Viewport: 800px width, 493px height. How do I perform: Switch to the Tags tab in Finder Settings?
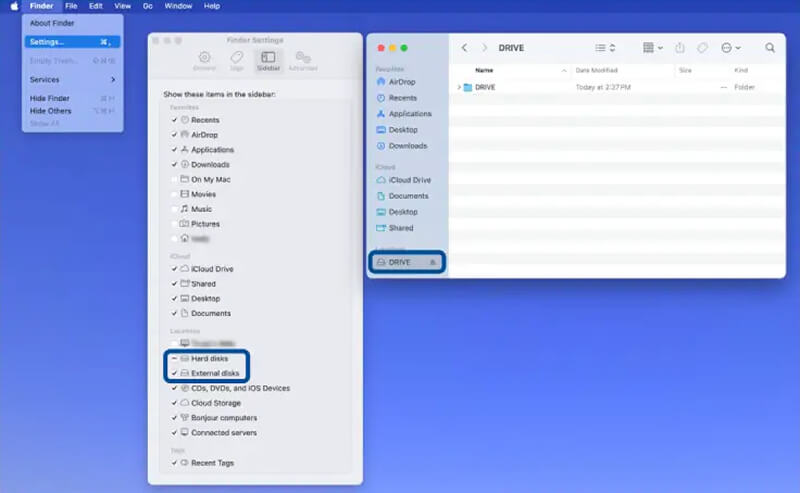click(237, 61)
